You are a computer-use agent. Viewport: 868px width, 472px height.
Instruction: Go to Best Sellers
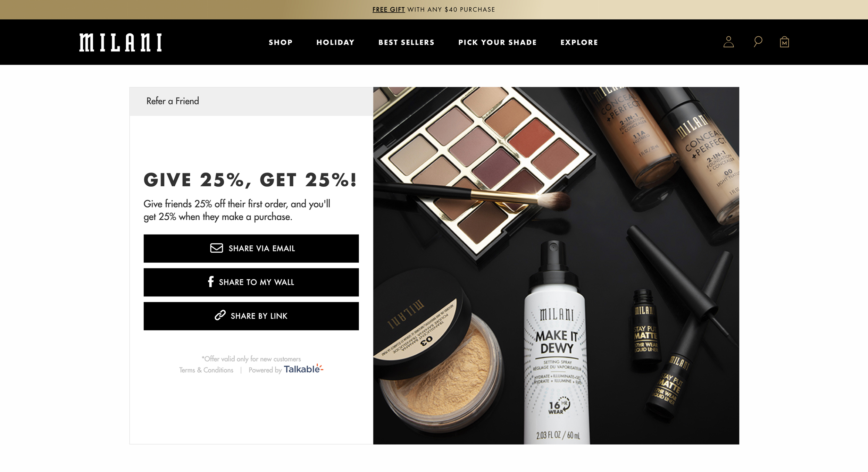tap(406, 42)
